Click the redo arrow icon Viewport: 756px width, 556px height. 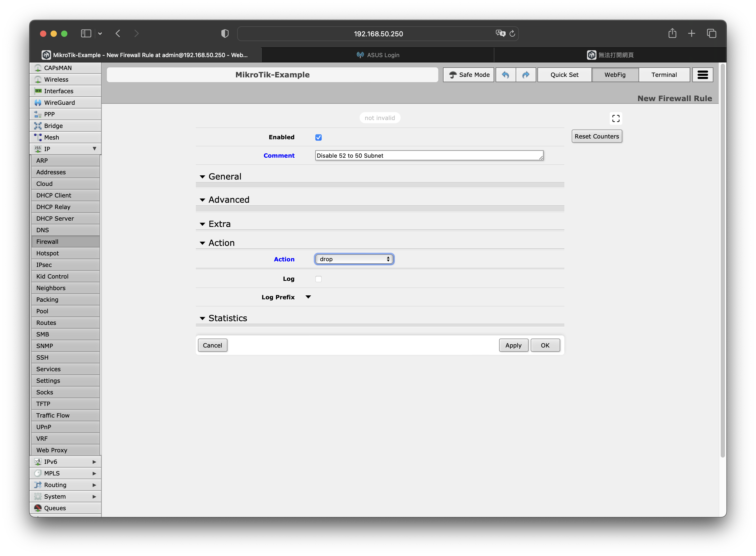point(526,75)
